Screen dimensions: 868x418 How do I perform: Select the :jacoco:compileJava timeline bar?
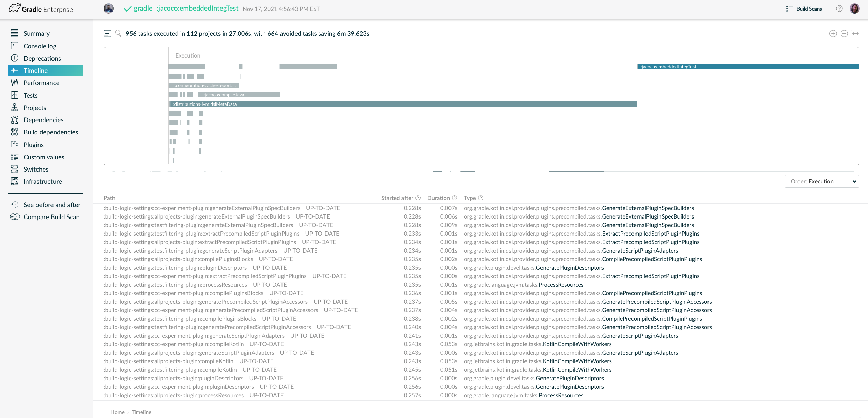(239, 95)
